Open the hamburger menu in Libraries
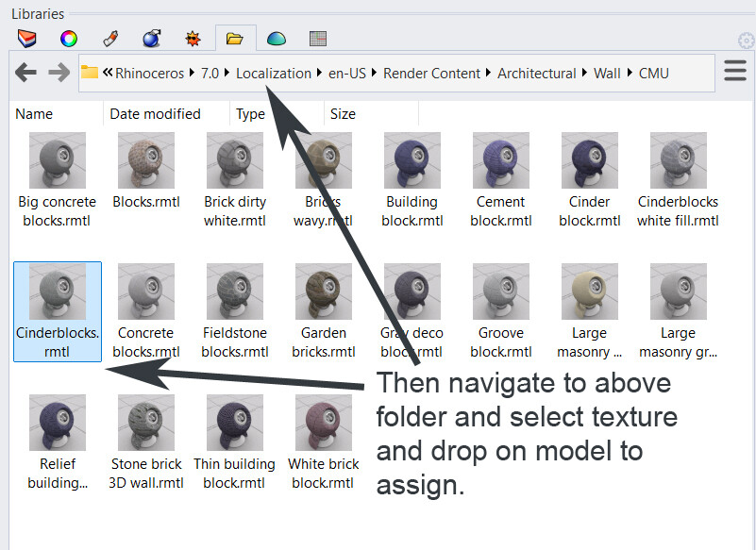Viewport: 756px width, 550px height. pos(735,71)
